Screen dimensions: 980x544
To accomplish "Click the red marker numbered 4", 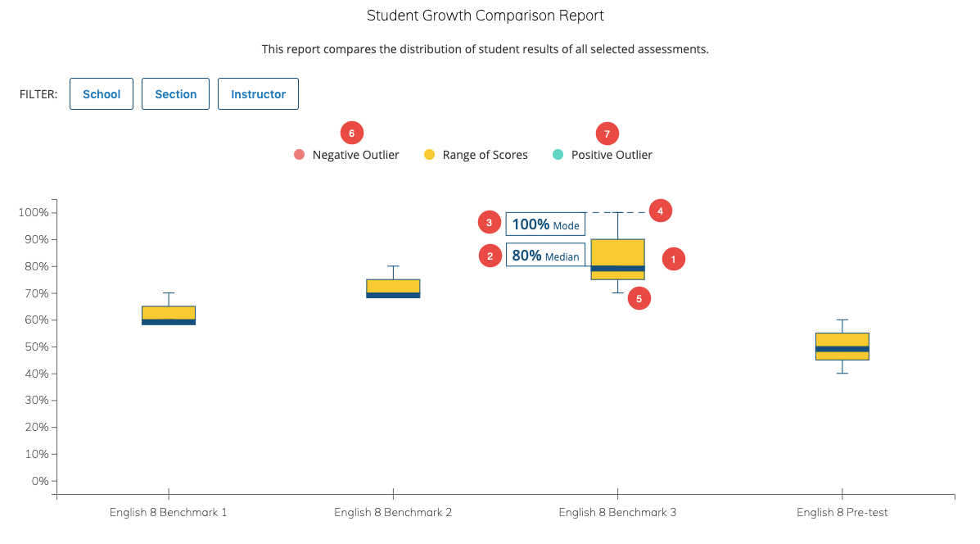I will pyautogui.click(x=660, y=211).
